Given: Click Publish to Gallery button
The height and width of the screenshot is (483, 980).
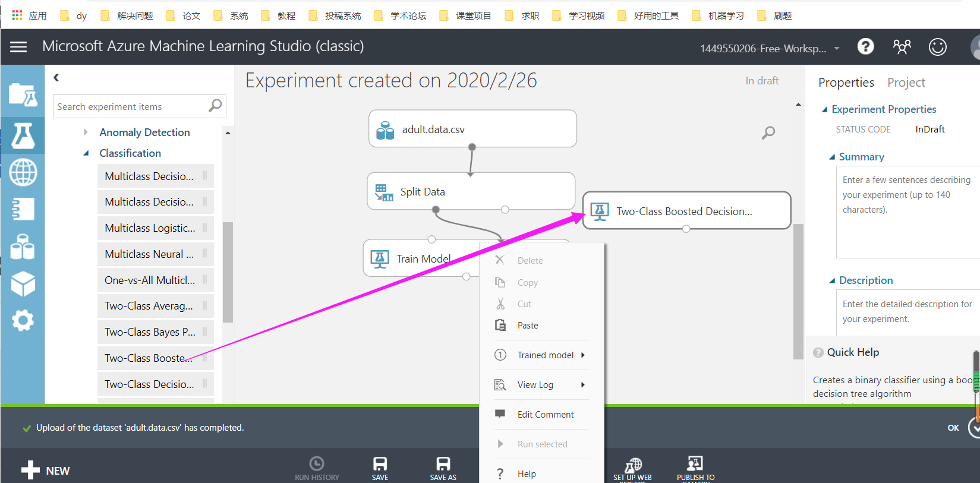Looking at the screenshot, I should coord(695,469).
